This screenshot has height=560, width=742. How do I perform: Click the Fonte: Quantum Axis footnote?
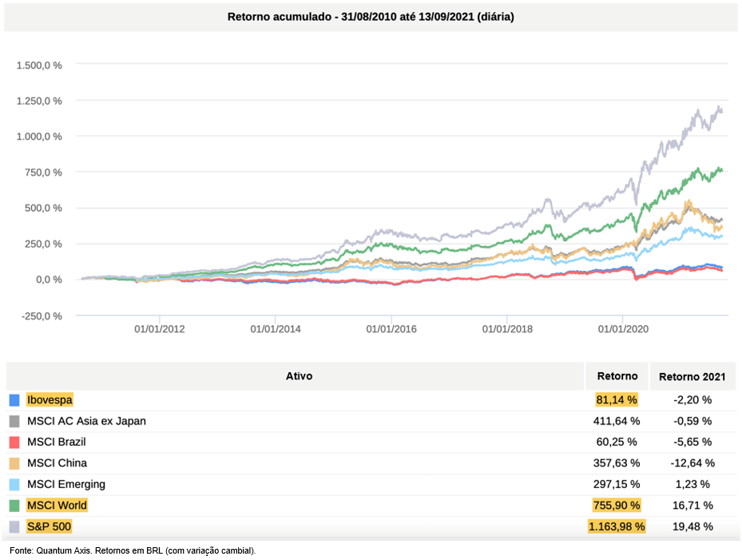133,550
